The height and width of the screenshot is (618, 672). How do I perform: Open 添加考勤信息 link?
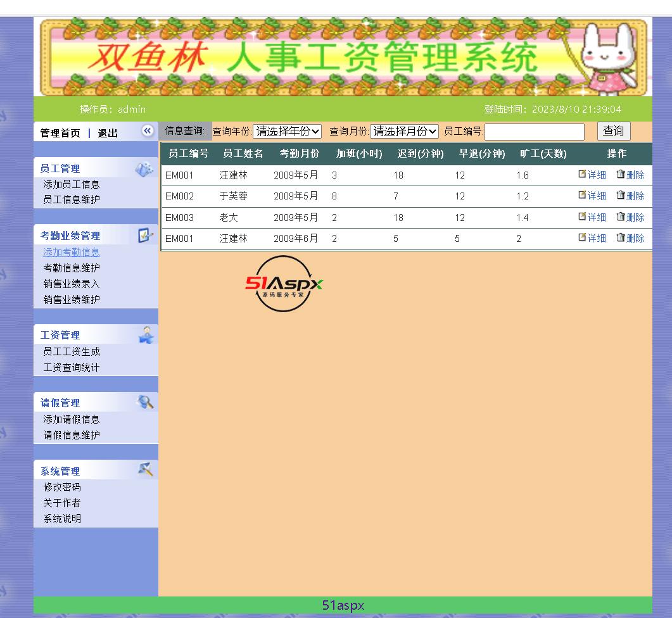(72, 253)
